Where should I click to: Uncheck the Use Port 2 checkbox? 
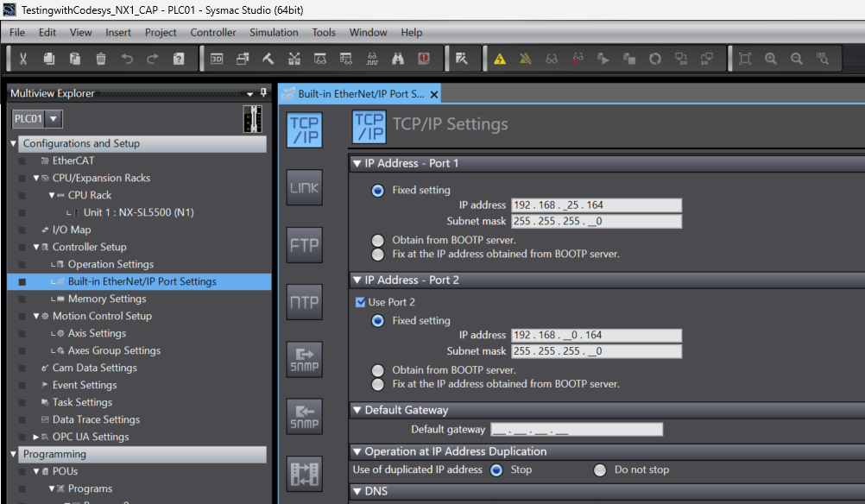(361, 302)
